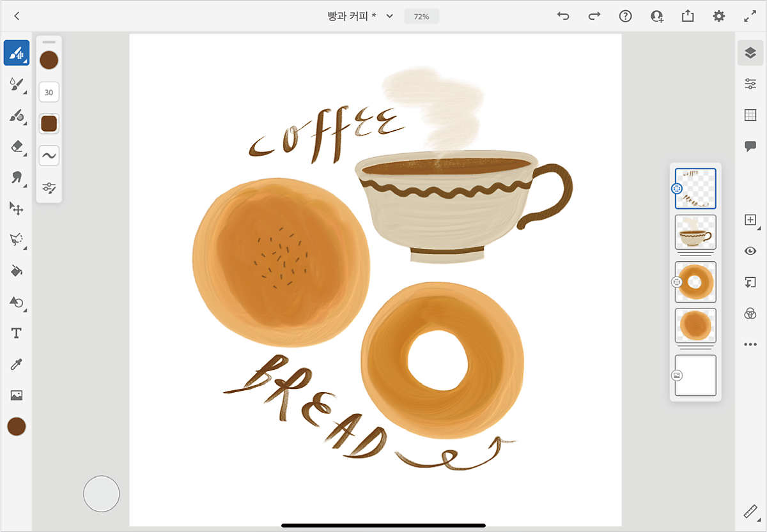
Task: Select the donut layer thumbnail
Action: coord(695,282)
